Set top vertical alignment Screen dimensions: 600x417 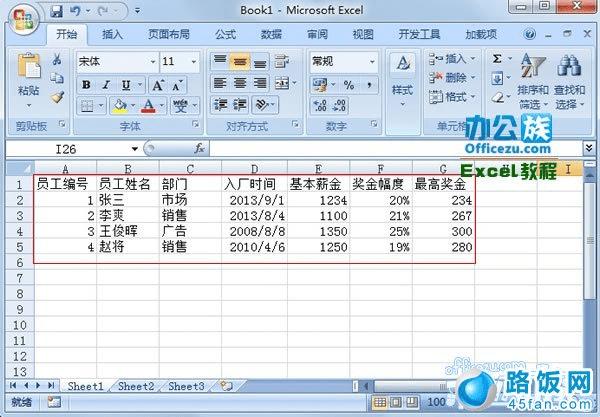(x=220, y=61)
